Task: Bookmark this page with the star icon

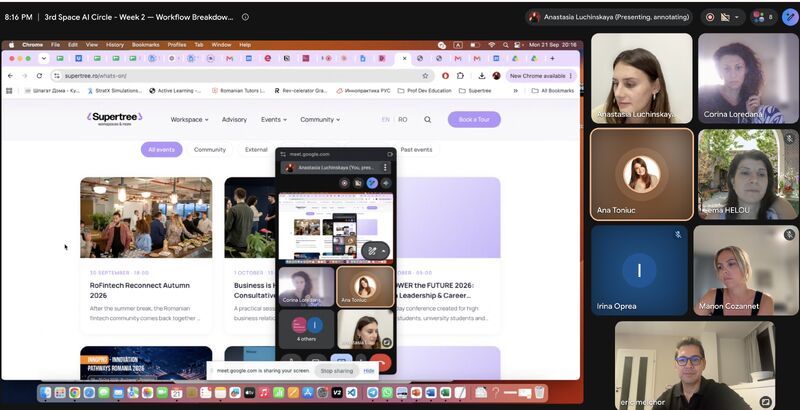Action: click(x=425, y=75)
